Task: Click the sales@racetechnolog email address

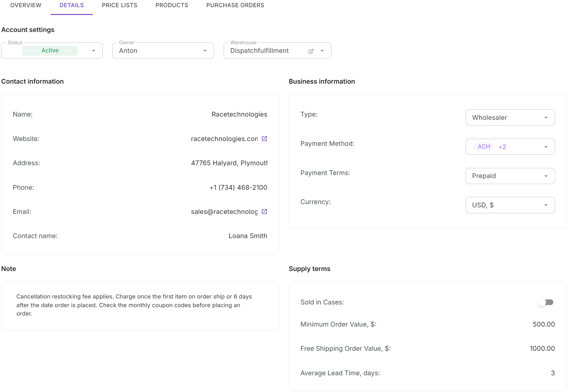Action: click(x=224, y=212)
